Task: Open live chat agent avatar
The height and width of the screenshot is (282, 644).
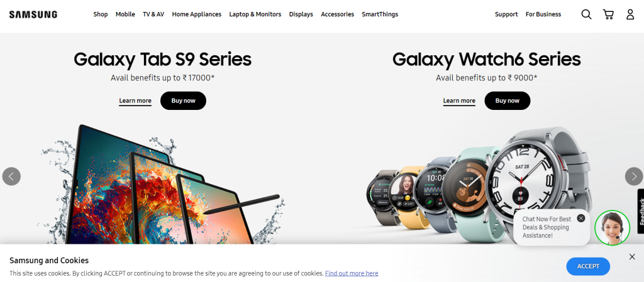Action: click(612, 228)
